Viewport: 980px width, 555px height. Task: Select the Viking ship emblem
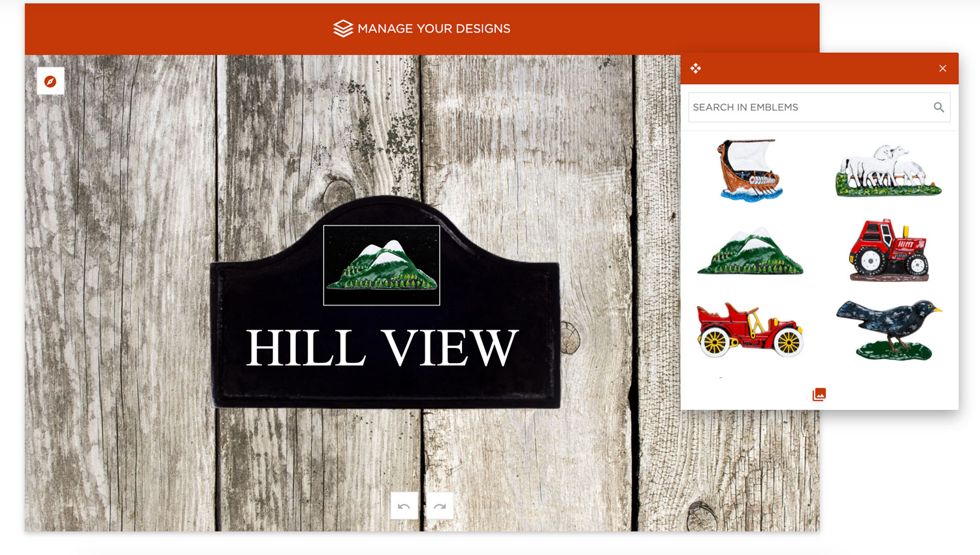click(749, 170)
